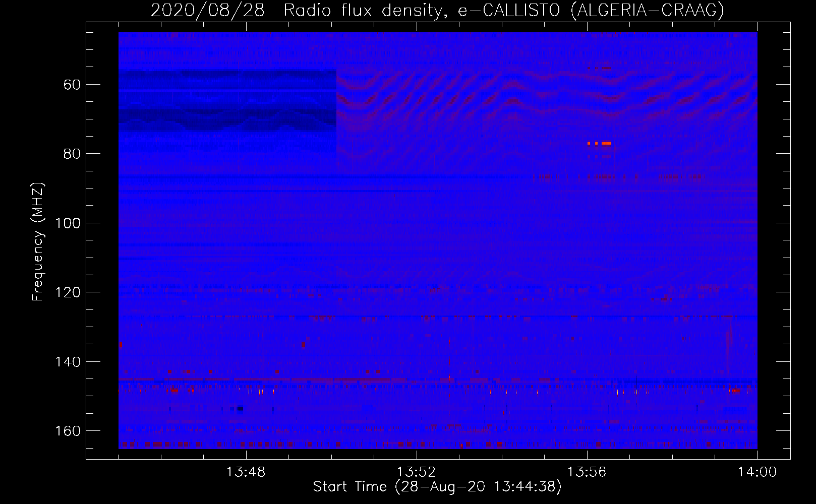Click the 80 frequency tick label

coord(72,154)
